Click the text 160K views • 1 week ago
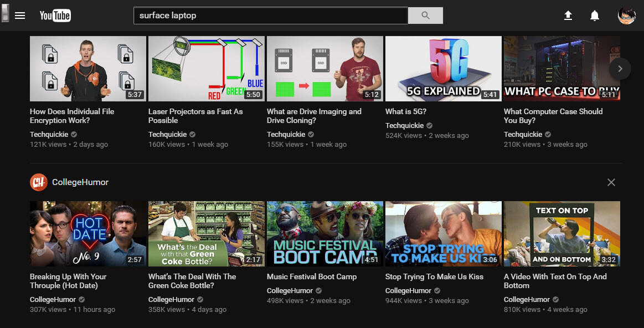This screenshot has width=644, height=328. (x=188, y=144)
